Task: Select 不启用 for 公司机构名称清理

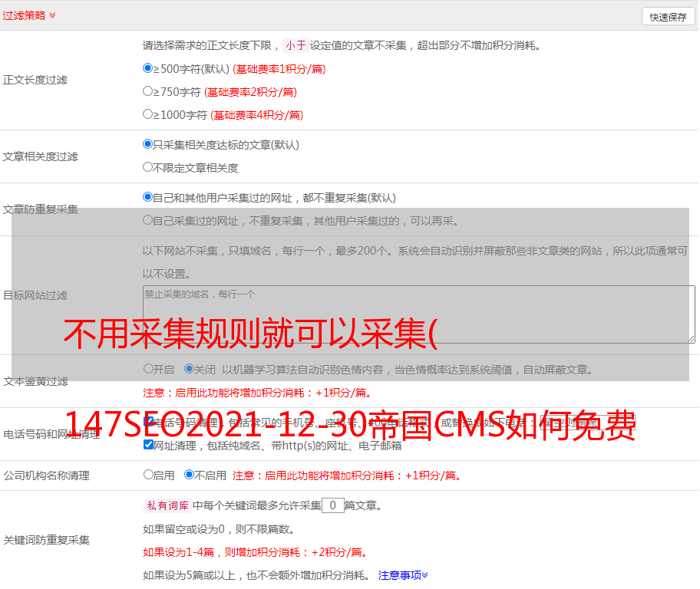Action: pyautogui.click(x=190, y=474)
